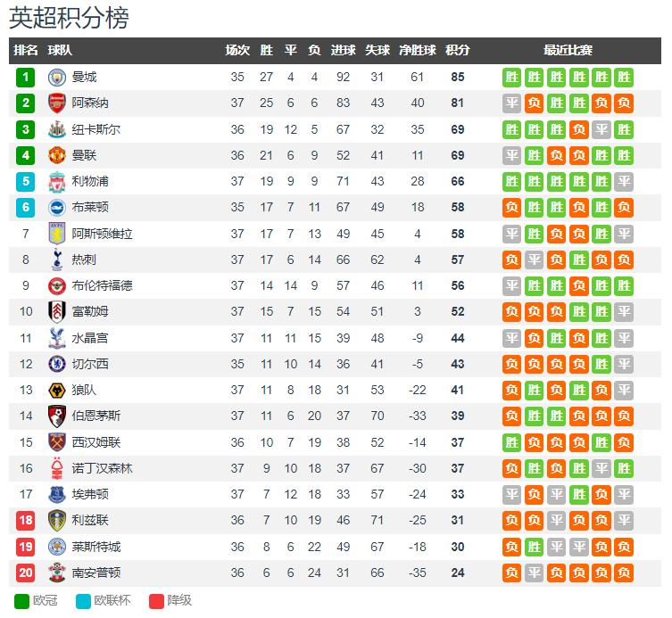Viewport: 672px width, 618px height.
Task: Click the green 欧冠 legend swatch
Action: tap(21, 601)
